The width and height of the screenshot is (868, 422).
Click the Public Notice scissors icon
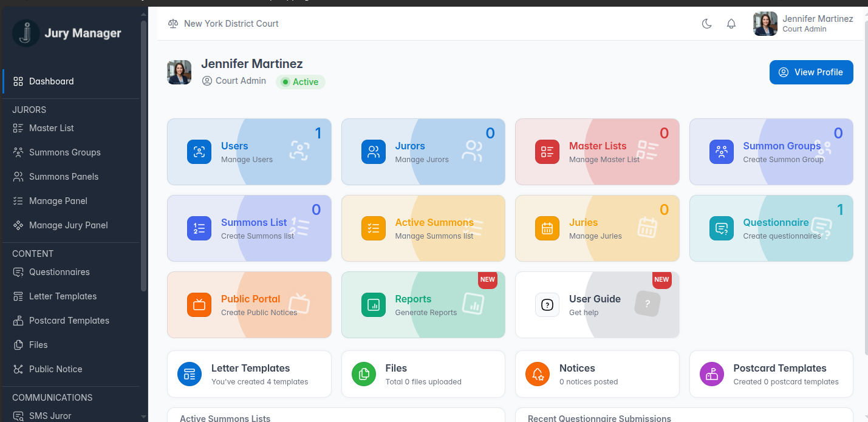tap(19, 369)
